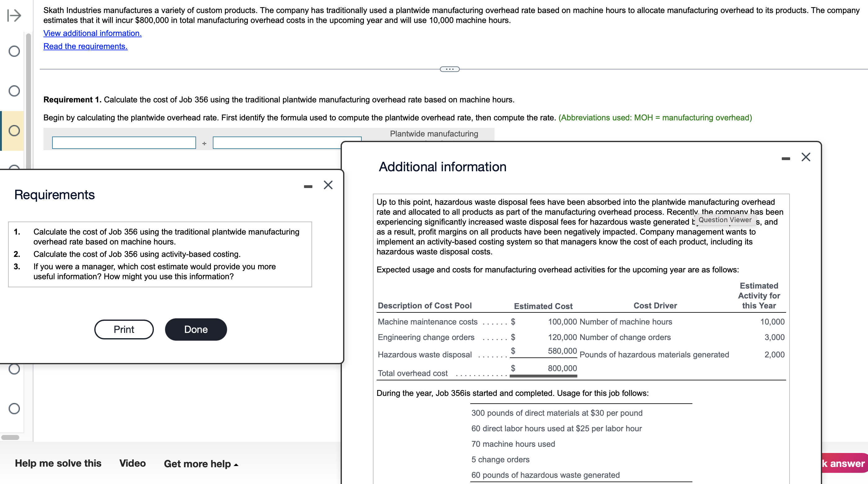This screenshot has width=868, height=484.
Task: Select the highlighted current question circle
Action: coord(14,130)
